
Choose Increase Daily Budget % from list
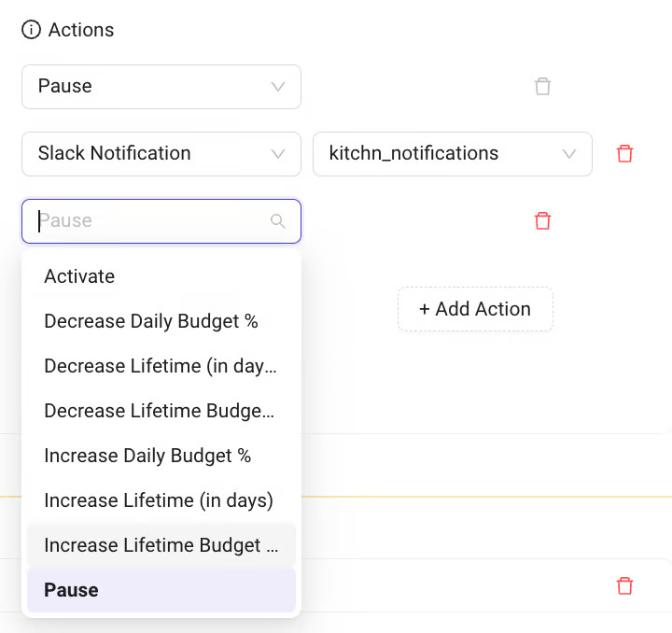(147, 456)
